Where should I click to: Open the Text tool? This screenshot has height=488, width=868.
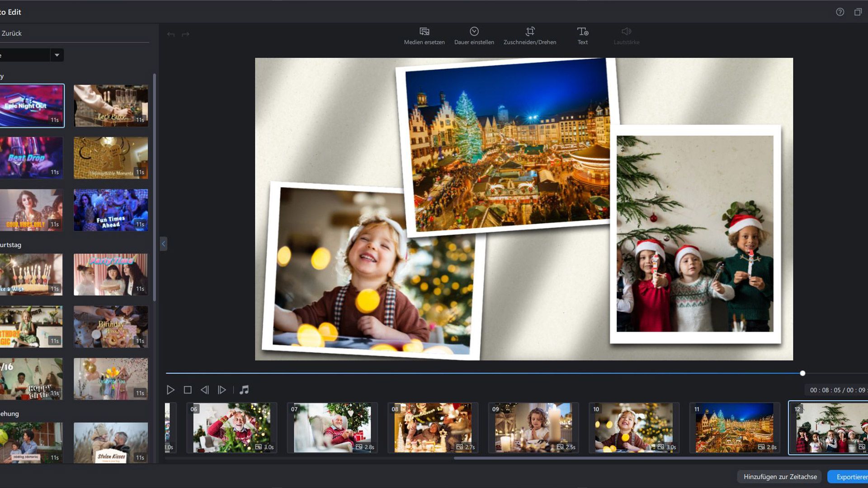tap(582, 36)
